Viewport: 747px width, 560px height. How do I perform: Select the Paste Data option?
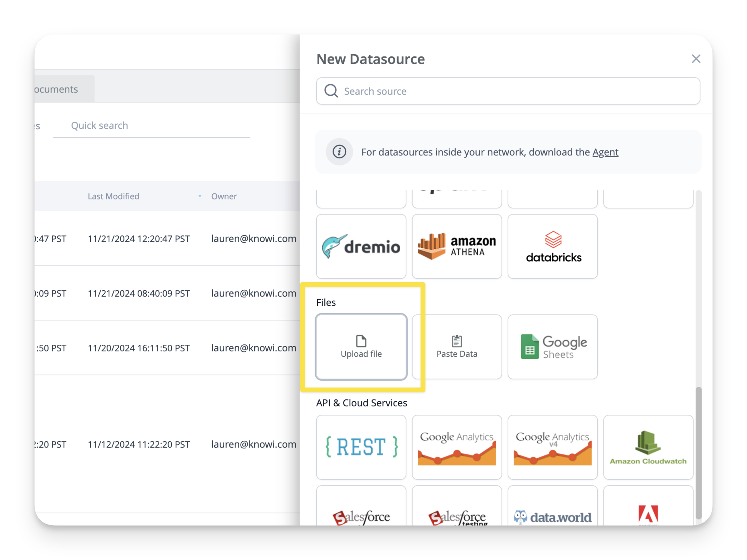point(457,346)
